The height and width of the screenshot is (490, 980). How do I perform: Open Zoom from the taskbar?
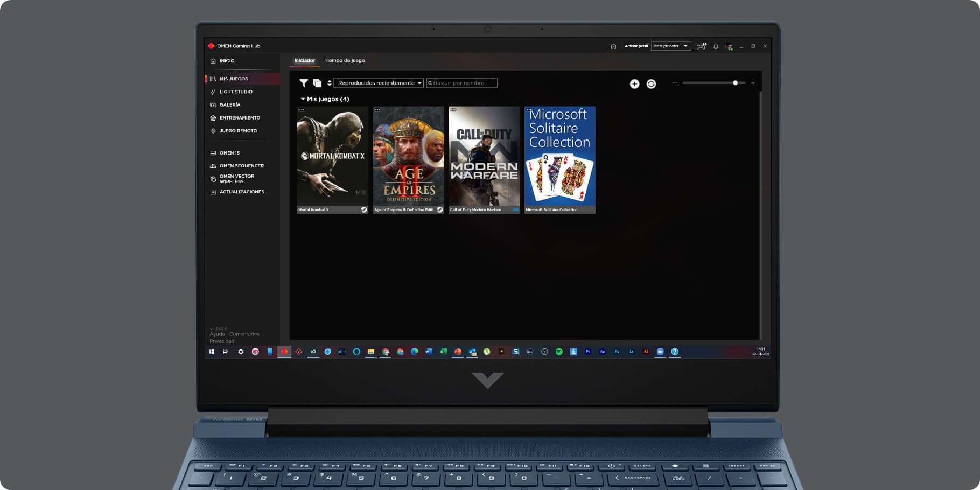pyautogui.click(x=660, y=352)
